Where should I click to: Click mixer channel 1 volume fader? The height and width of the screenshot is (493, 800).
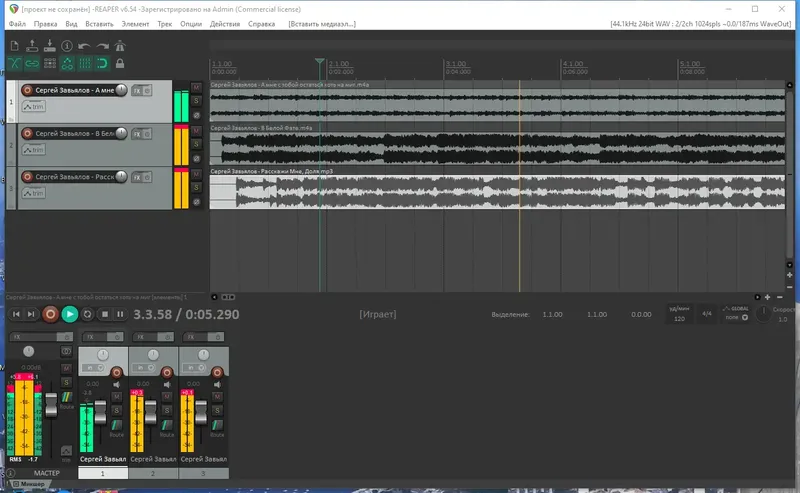(x=101, y=412)
